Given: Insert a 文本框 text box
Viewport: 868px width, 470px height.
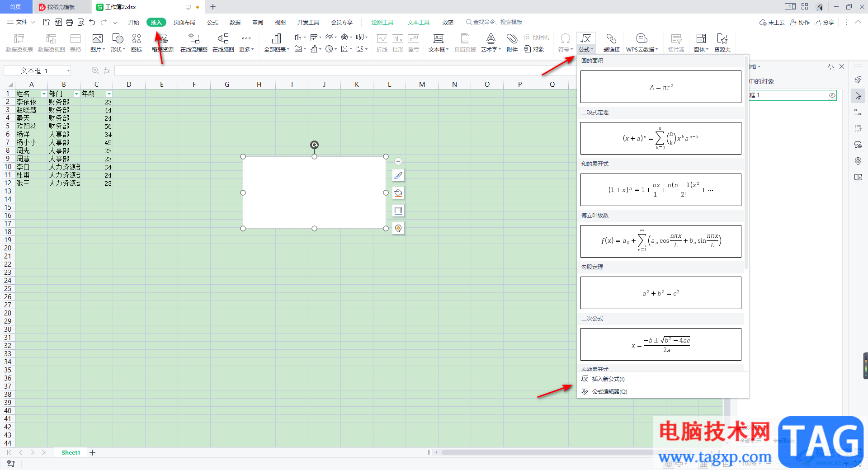Looking at the screenshot, I should (x=438, y=43).
